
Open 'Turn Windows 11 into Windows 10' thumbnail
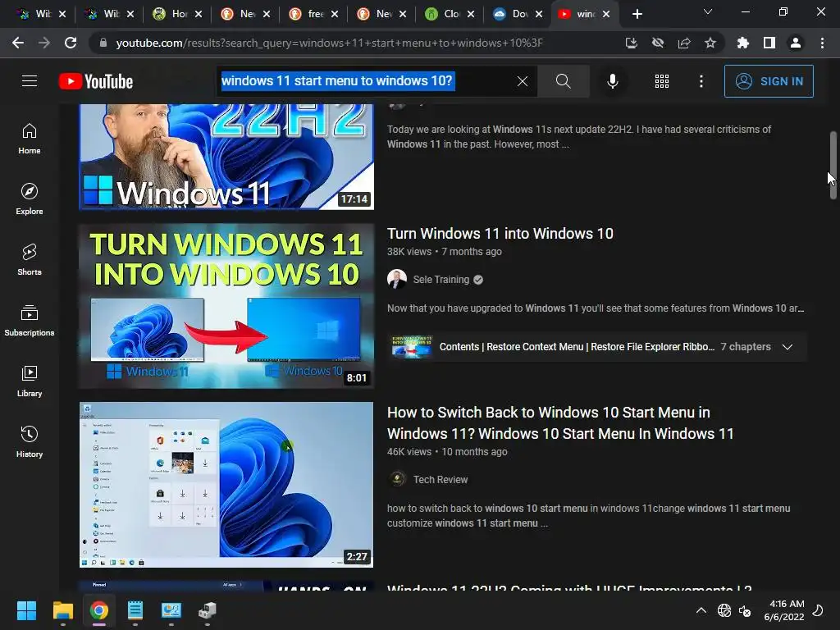226,306
